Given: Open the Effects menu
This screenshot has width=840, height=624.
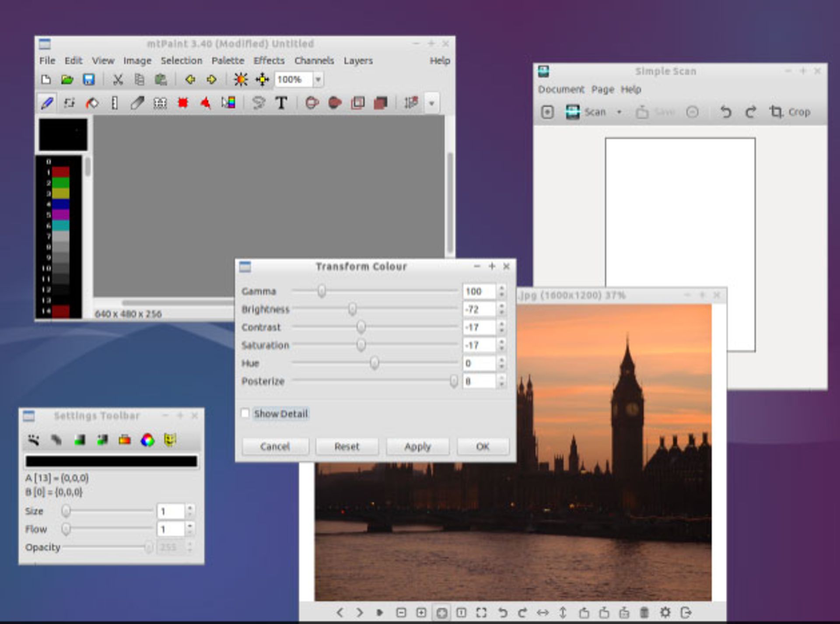Looking at the screenshot, I should [269, 61].
